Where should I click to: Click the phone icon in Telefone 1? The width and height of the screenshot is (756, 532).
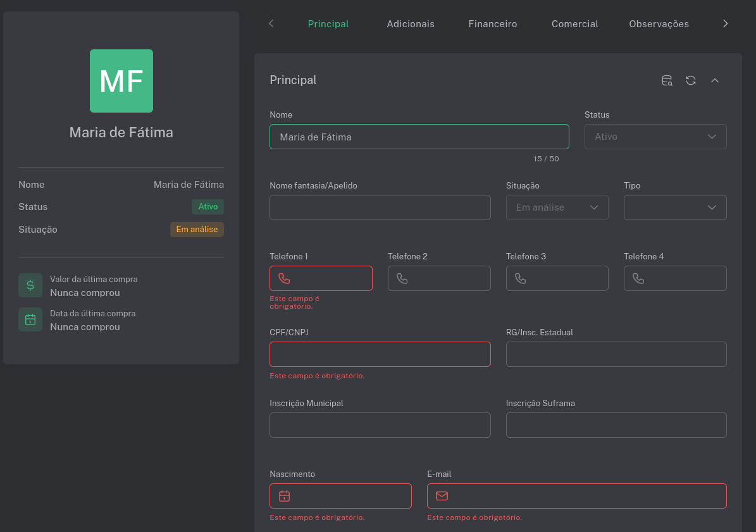coord(284,278)
